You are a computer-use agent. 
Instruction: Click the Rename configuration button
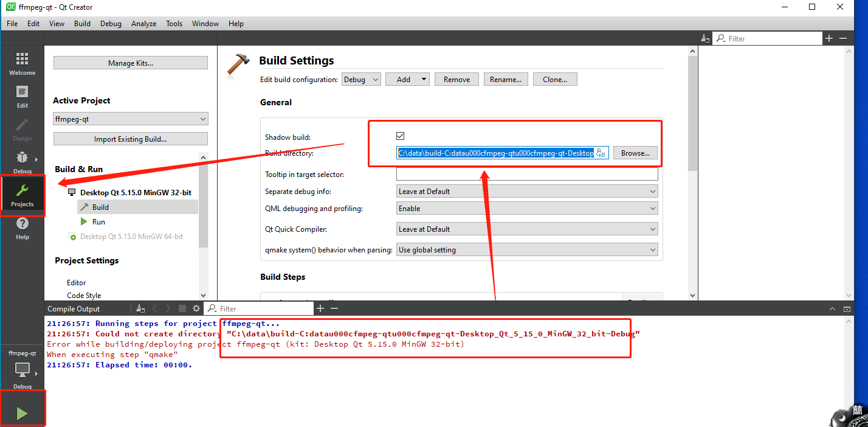click(x=506, y=80)
